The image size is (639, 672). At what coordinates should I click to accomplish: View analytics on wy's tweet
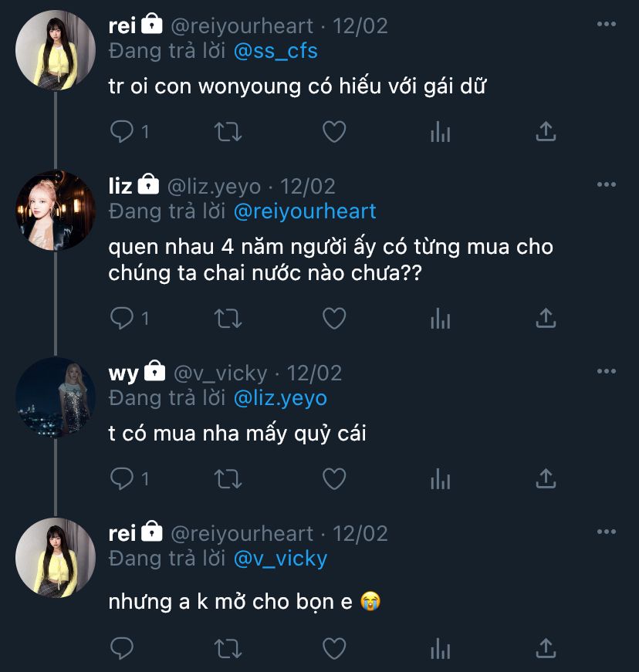(440, 479)
